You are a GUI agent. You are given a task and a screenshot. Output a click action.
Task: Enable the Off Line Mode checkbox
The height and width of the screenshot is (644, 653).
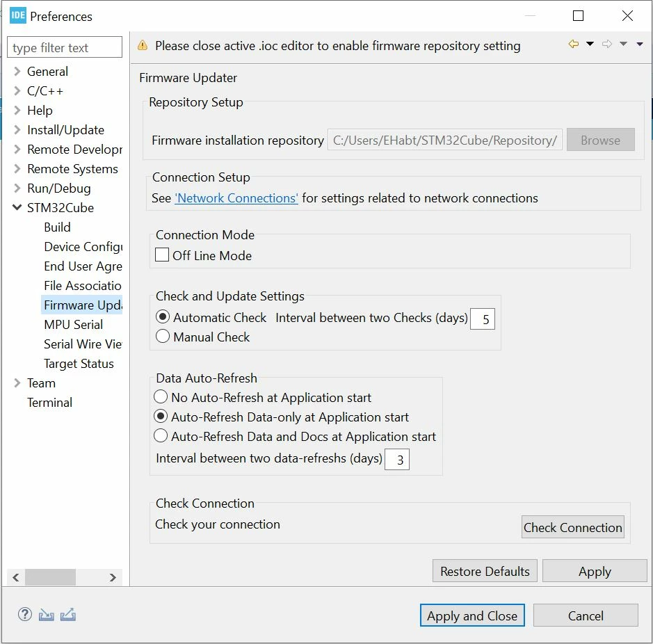[161, 255]
